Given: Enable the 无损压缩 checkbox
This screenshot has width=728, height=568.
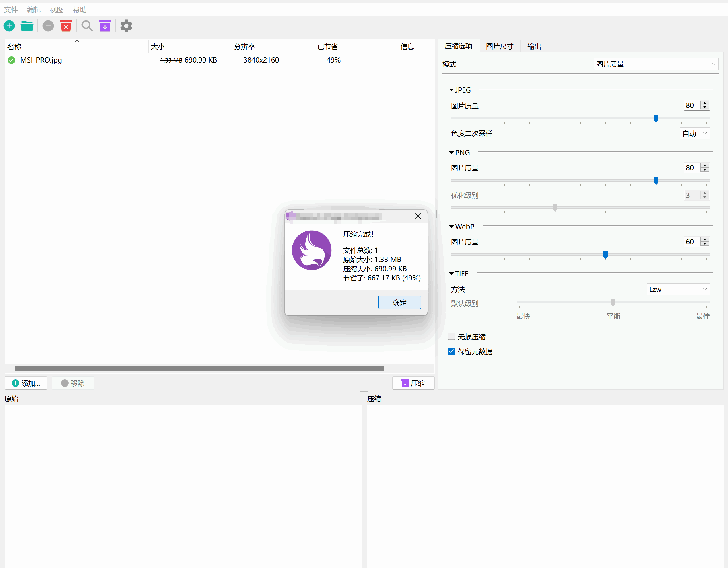Looking at the screenshot, I should click(451, 336).
